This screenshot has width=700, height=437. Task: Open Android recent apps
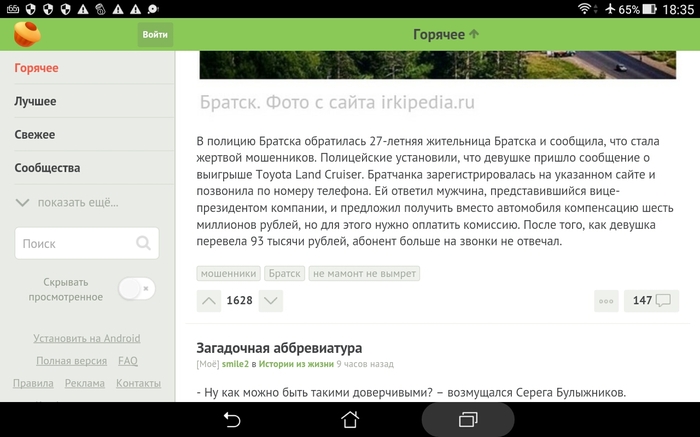pyautogui.click(x=468, y=419)
